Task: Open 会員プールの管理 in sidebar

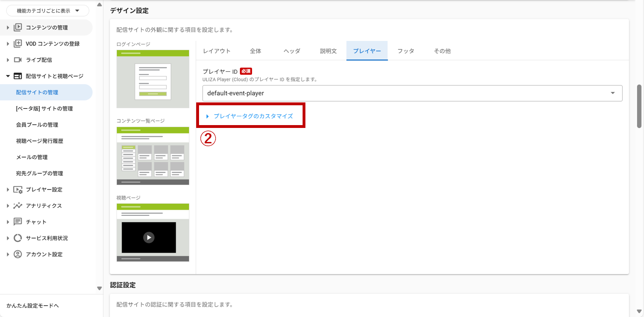Action: 37,125
